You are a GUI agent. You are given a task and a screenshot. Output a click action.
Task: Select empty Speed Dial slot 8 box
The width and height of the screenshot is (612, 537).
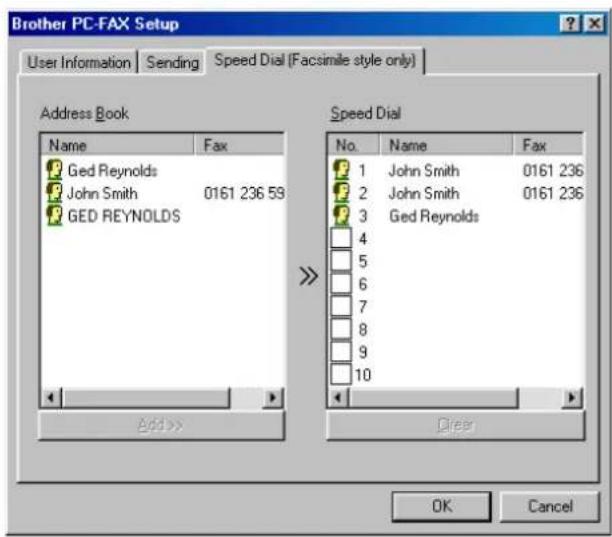click(341, 329)
